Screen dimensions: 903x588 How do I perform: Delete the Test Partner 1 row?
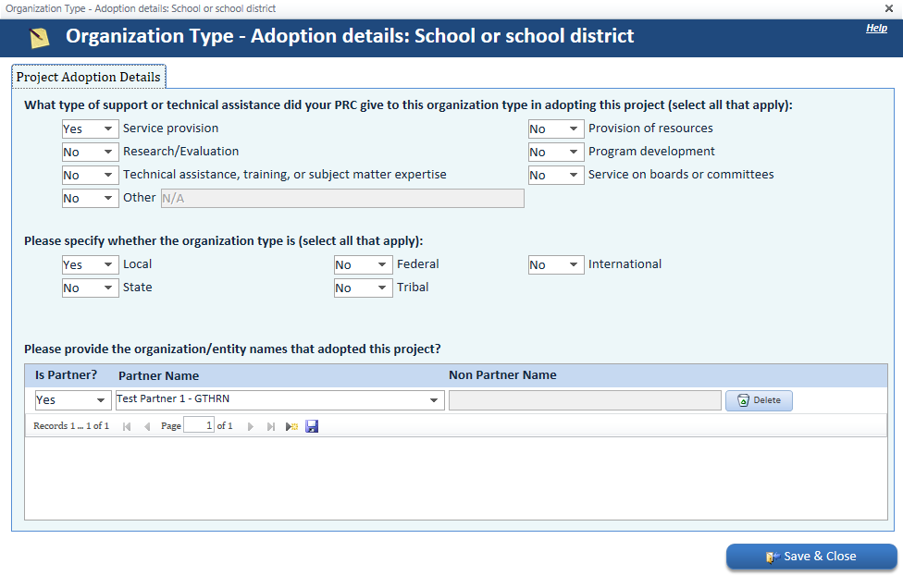click(759, 400)
